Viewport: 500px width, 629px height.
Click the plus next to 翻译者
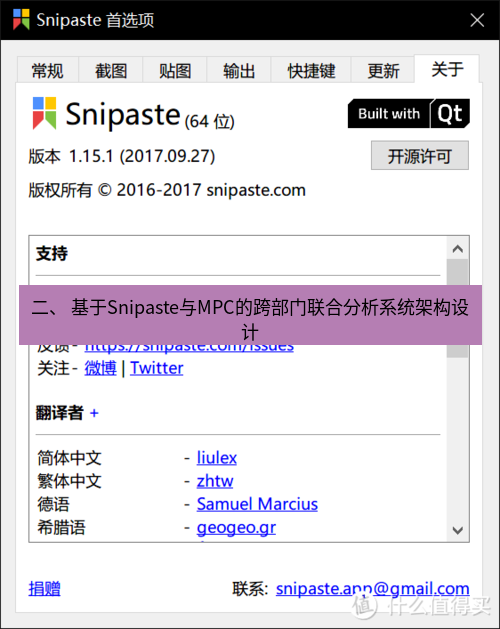pyautogui.click(x=94, y=413)
